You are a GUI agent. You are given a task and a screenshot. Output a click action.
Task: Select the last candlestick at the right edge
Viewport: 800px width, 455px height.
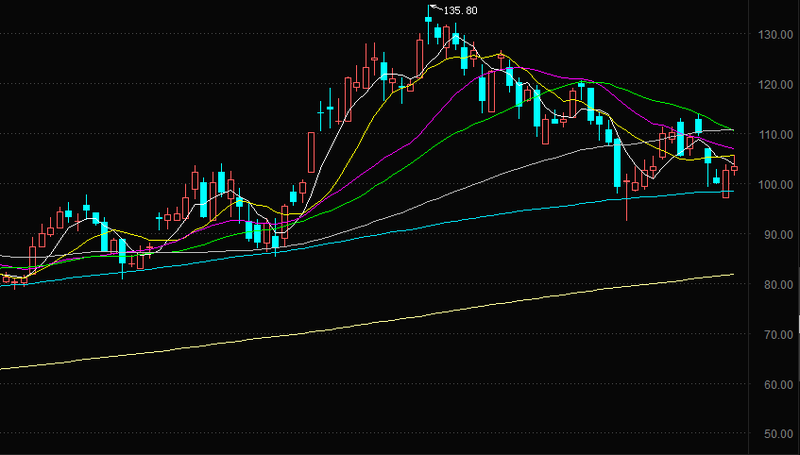tap(735, 167)
